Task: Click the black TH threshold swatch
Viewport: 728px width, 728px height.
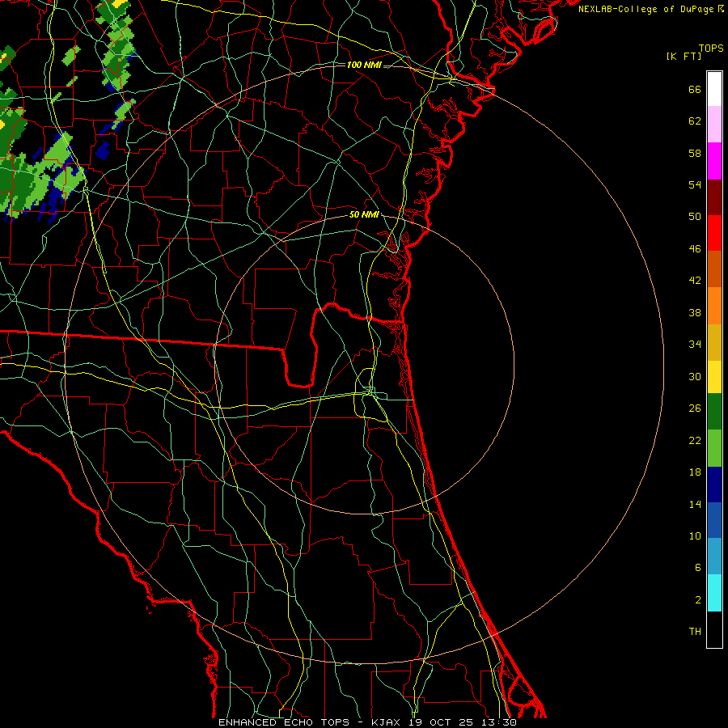Action: click(x=714, y=629)
